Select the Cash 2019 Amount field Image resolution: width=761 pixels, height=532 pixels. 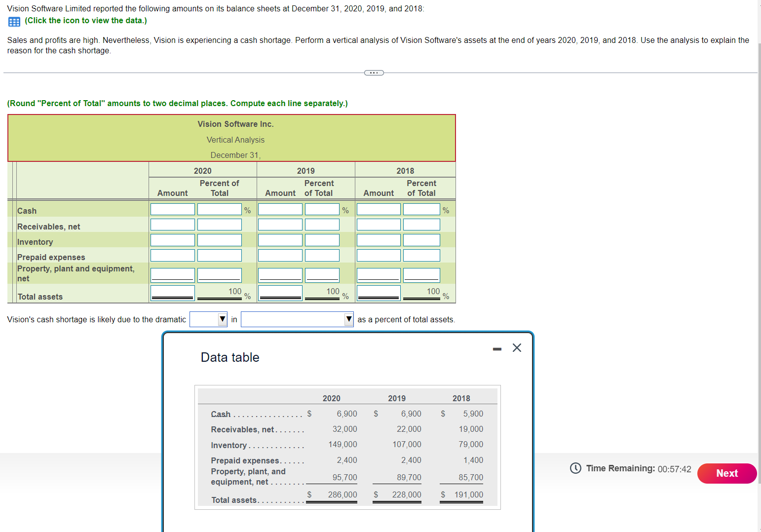tap(280, 209)
